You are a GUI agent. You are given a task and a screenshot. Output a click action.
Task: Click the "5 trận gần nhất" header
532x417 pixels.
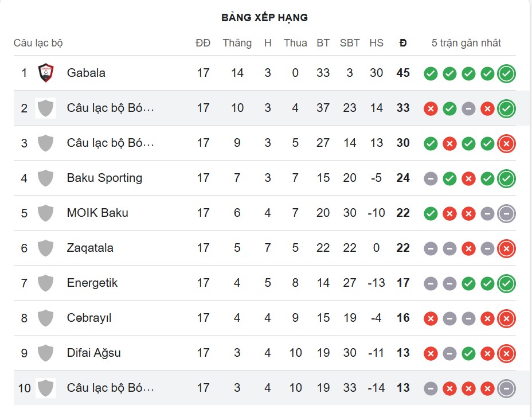click(466, 43)
